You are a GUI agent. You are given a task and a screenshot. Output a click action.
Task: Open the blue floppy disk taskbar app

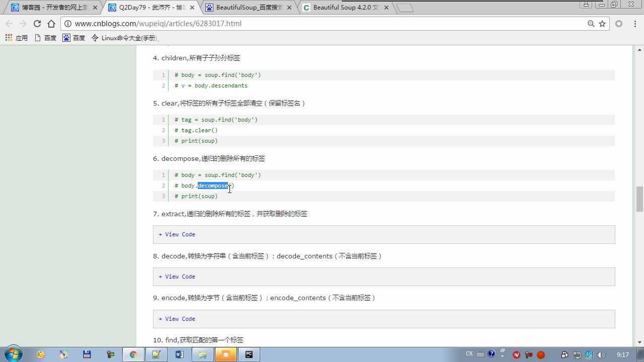point(87,354)
